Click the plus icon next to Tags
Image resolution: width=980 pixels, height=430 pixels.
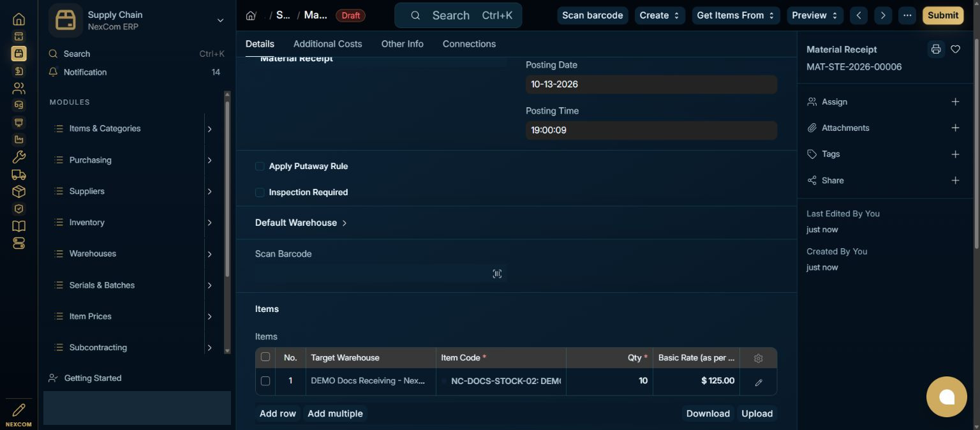point(955,154)
